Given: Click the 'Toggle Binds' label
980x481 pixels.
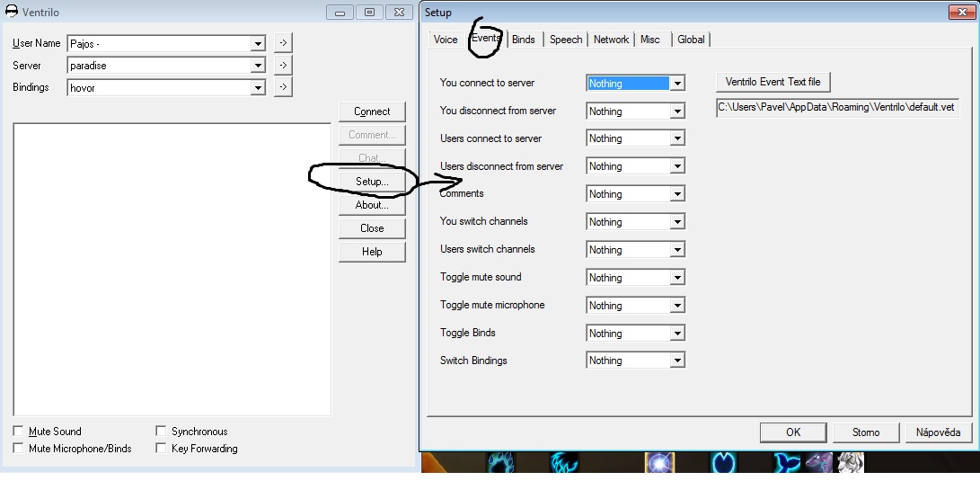Looking at the screenshot, I should tap(467, 333).
